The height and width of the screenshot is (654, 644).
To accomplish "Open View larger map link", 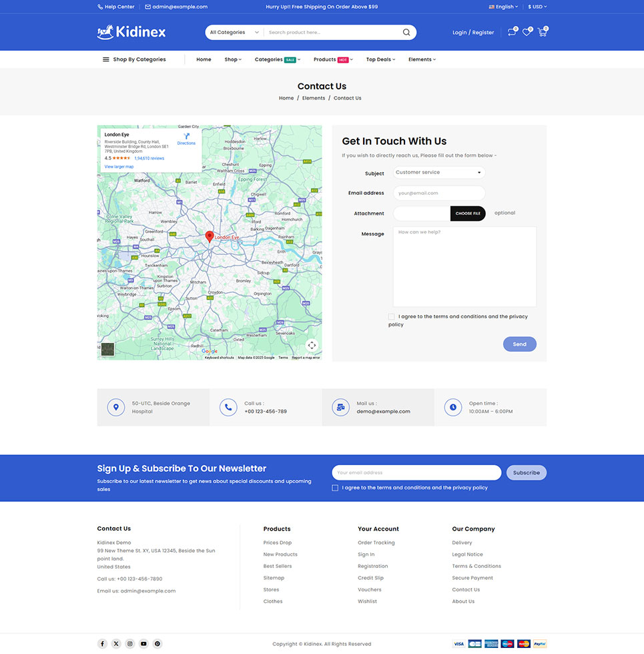I will (x=119, y=166).
